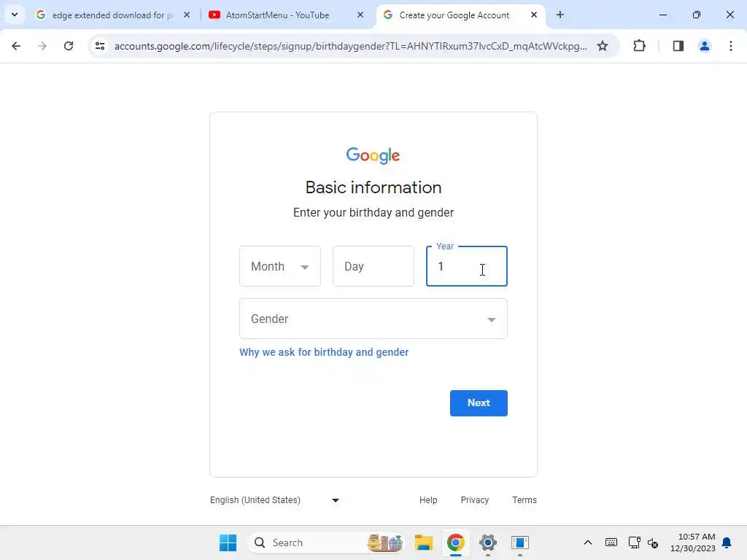747x560 pixels.
Task: Open the Settings gear in the taskbar
Action: (x=488, y=542)
